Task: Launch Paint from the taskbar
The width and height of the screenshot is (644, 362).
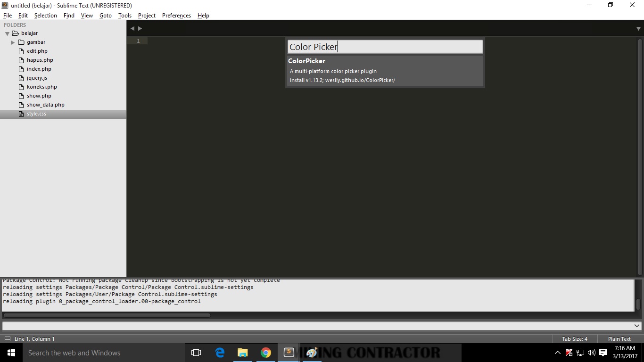Action: coord(312,352)
